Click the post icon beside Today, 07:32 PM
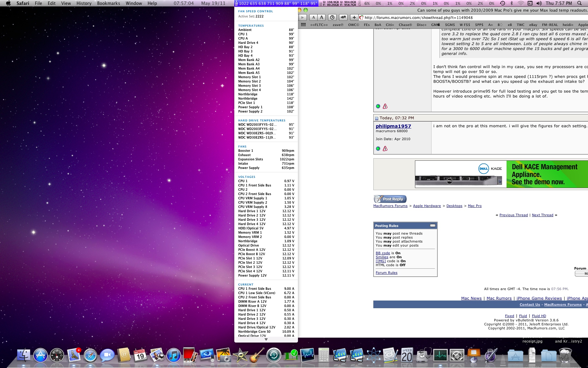Image resolution: width=588 pixels, height=368 pixels. [377, 118]
